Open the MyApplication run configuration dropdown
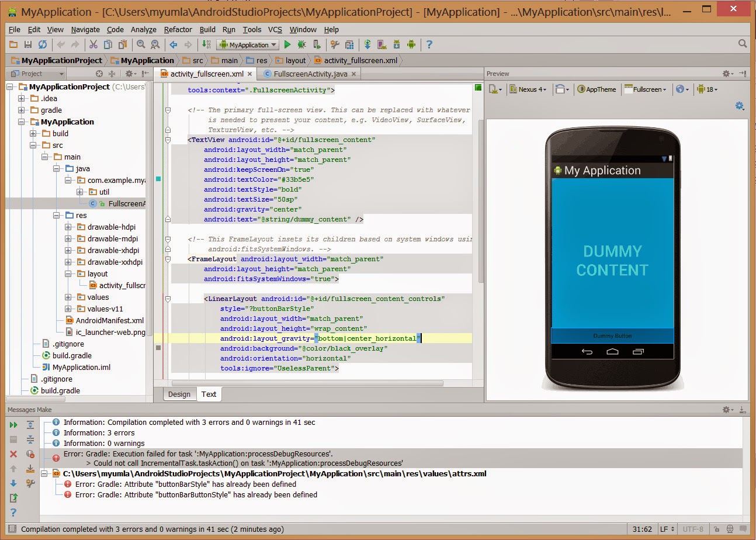 (248, 44)
